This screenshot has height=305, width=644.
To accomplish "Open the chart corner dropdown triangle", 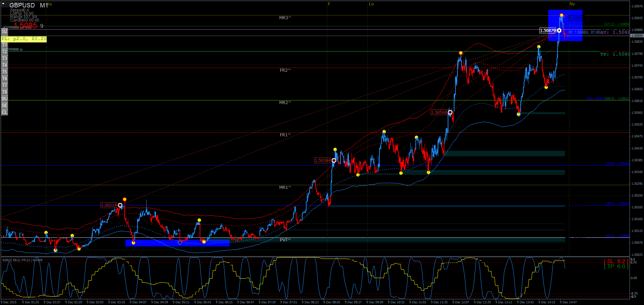I will coord(3,4).
